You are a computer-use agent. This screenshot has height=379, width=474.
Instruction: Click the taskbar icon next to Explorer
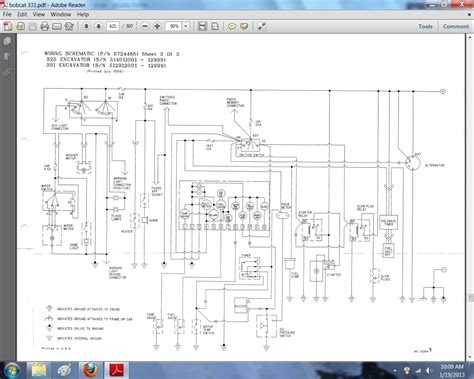point(64,370)
